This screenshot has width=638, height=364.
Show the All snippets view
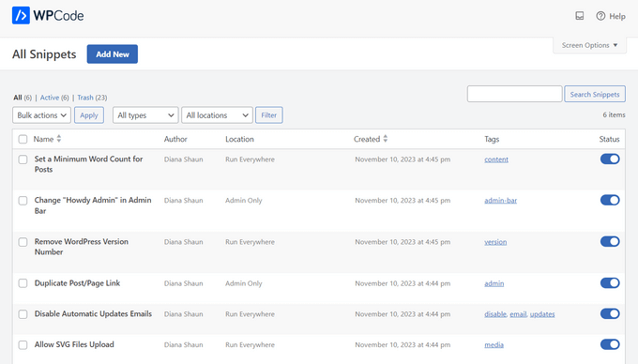click(18, 98)
